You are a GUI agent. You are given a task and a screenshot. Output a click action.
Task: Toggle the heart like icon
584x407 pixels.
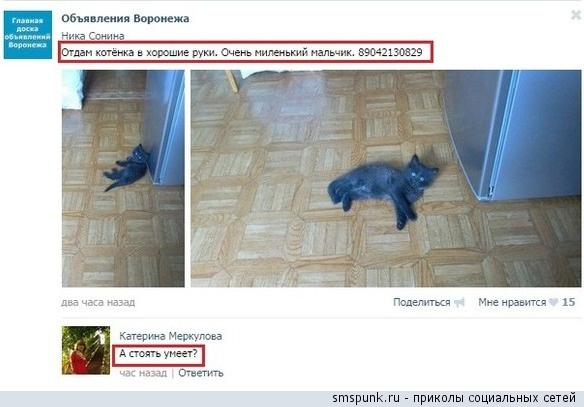pyautogui.click(x=553, y=302)
